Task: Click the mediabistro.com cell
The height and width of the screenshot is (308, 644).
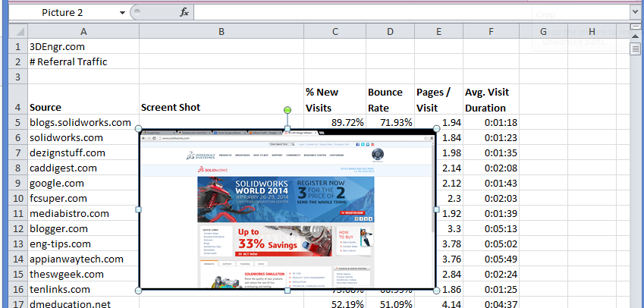Action: pos(83,213)
